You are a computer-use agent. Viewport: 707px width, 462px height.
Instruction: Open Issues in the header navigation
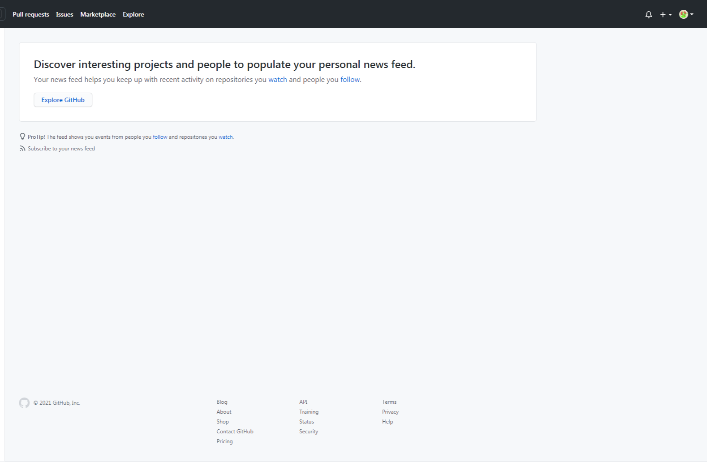64,14
